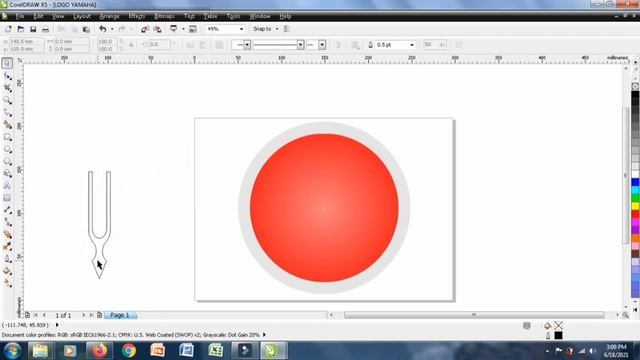Click the horizontal scrollbar thumb
Viewport: 640px width, 360px height.
pyautogui.click(x=474, y=315)
